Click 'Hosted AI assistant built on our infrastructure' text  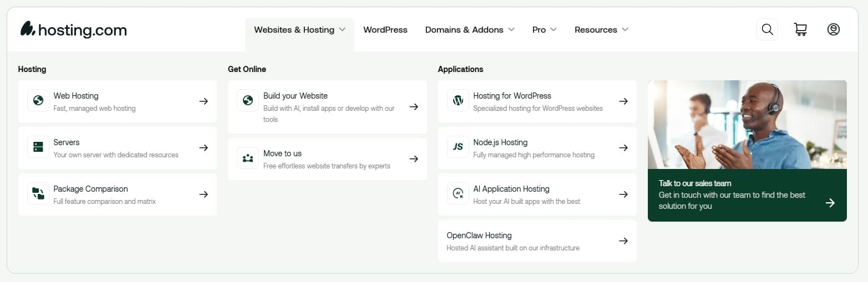513,248
